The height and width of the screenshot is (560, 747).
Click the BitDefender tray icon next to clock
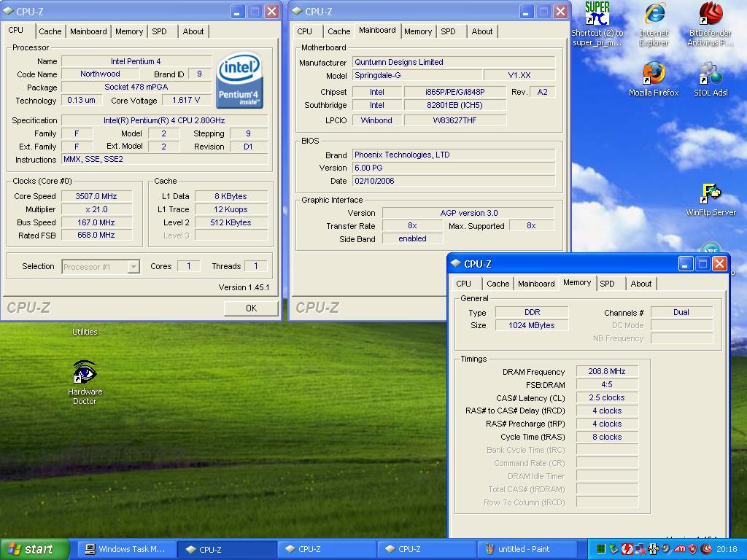point(706,549)
